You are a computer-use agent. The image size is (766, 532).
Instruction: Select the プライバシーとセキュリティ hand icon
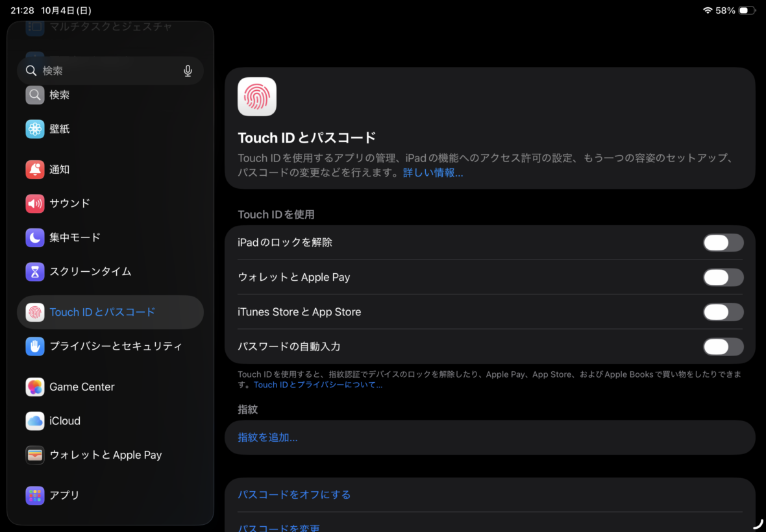(x=34, y=346)
